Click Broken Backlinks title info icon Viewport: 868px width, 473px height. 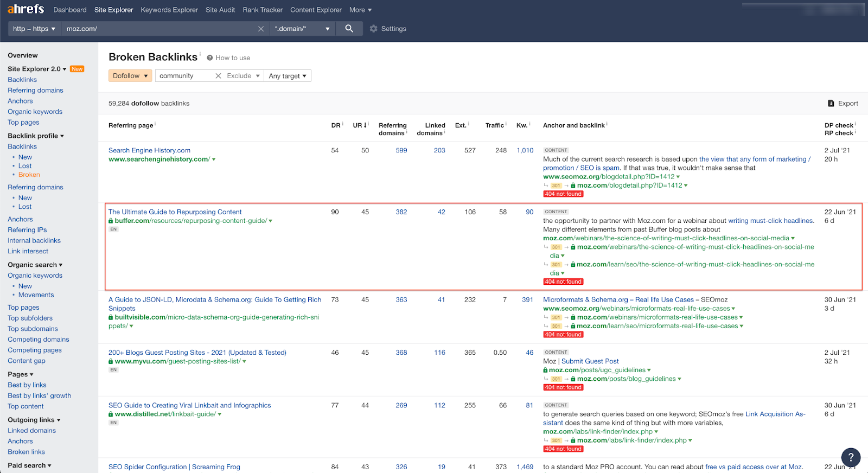click(x=200, y=54)
